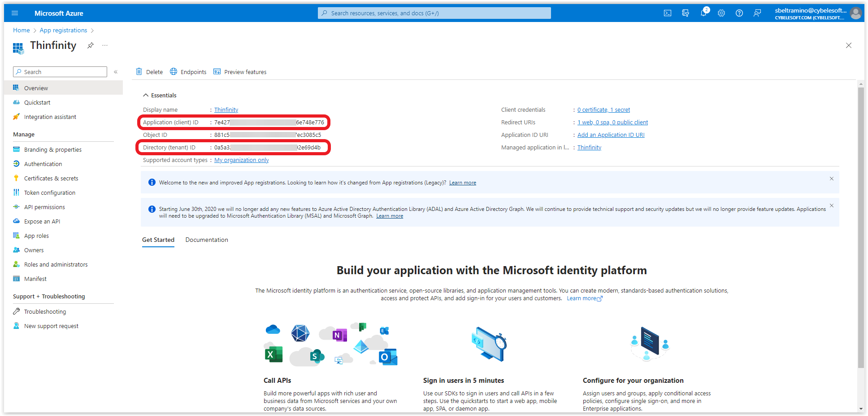Viewport: 868px width, 416px height.
Task: Open the more options ellipsis beside Thinfinity
Action: (105, 45)
